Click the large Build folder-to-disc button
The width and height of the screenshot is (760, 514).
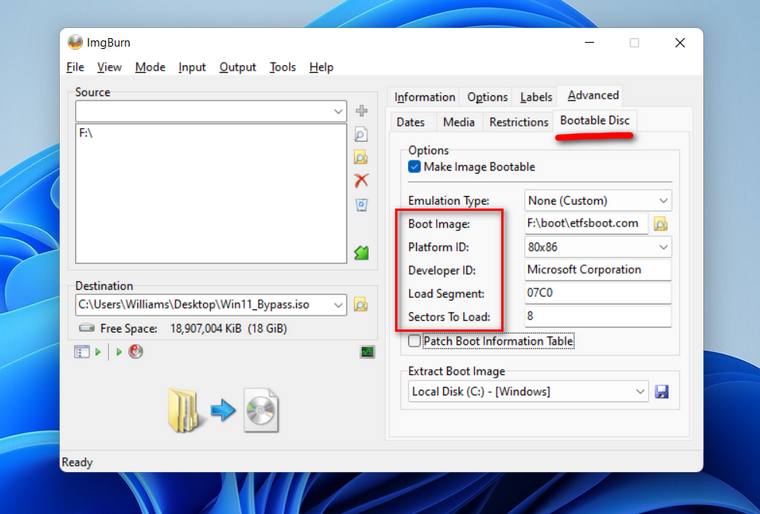tap(223, 410)
